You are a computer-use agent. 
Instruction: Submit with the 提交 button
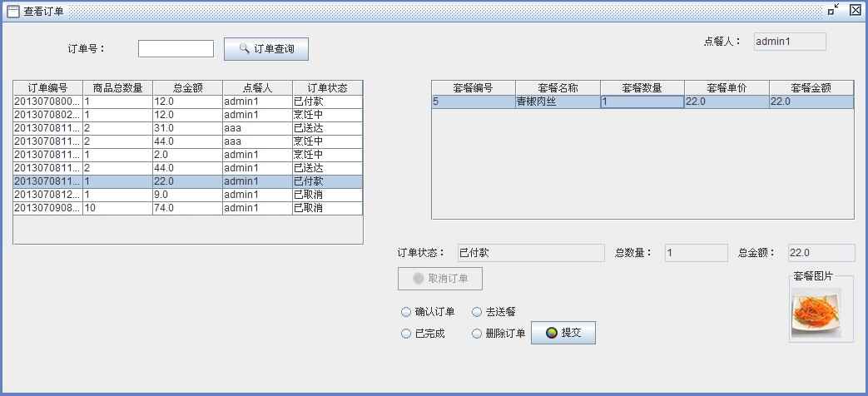tap(563, 333)
